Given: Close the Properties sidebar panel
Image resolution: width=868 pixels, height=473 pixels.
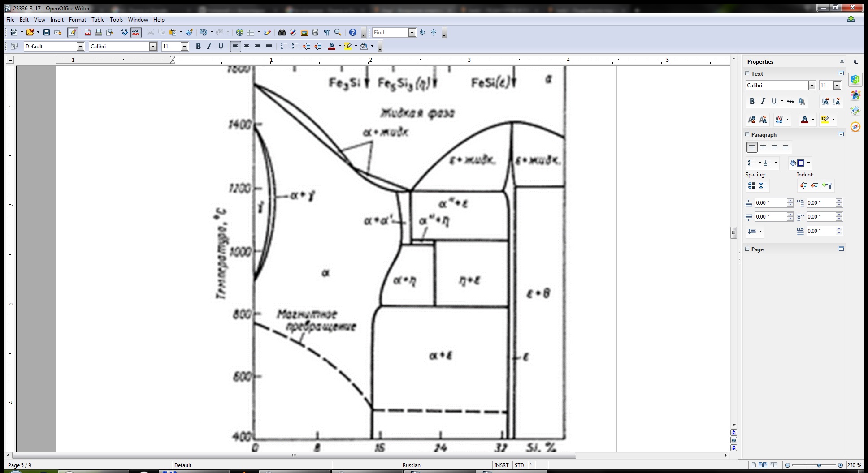Looking at the screenshot, I should click(x=842, y=61).
